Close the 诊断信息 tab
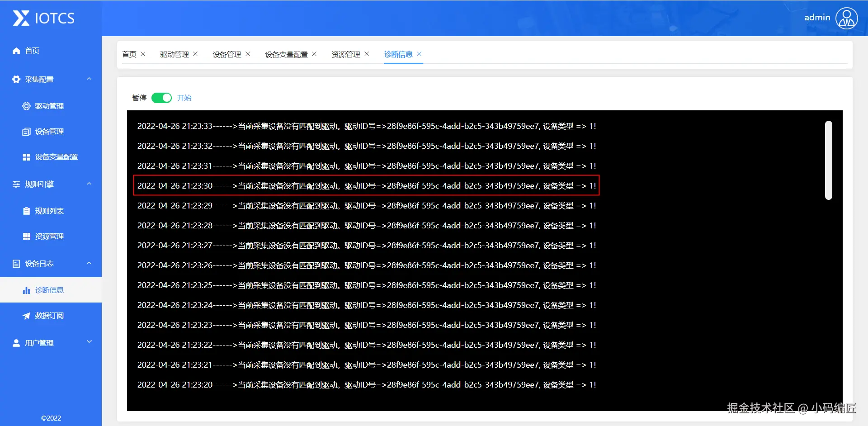 click(419, 54)
